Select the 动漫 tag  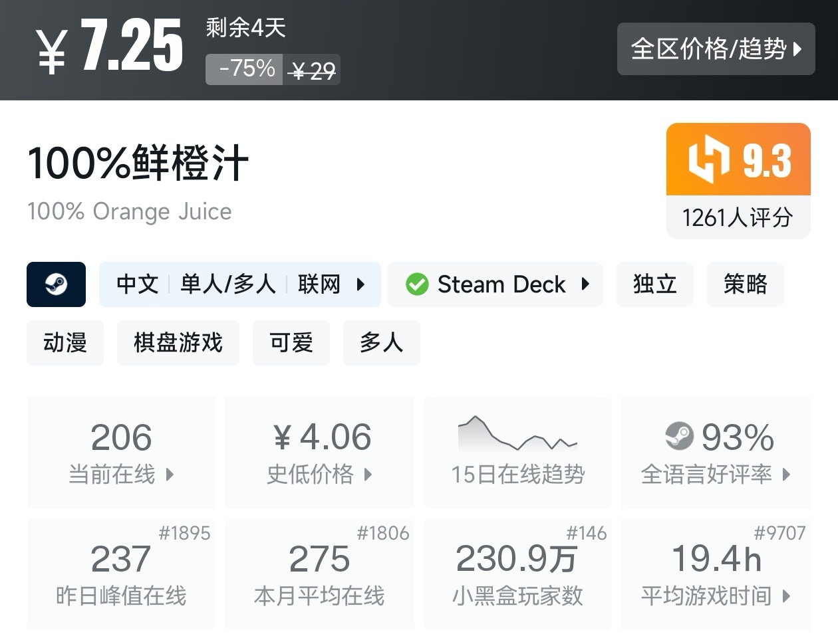[x=65, y=343]
